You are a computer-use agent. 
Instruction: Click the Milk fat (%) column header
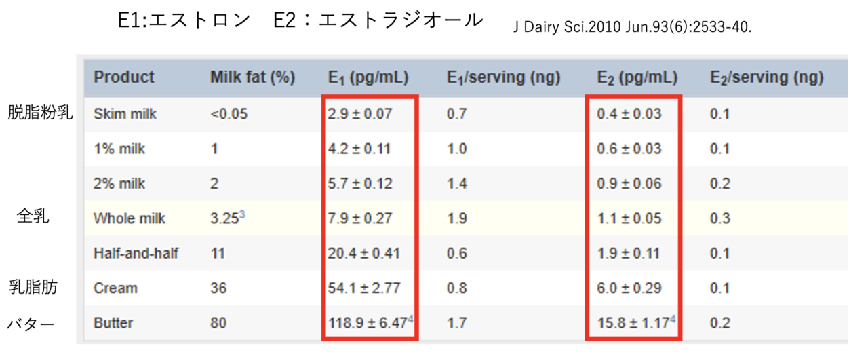252,77
